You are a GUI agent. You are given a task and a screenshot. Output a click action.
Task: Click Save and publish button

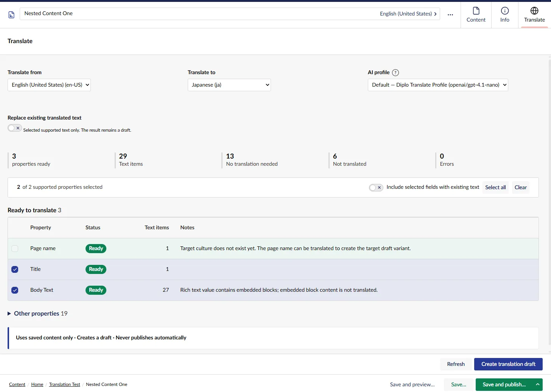[x=504, y=384]
